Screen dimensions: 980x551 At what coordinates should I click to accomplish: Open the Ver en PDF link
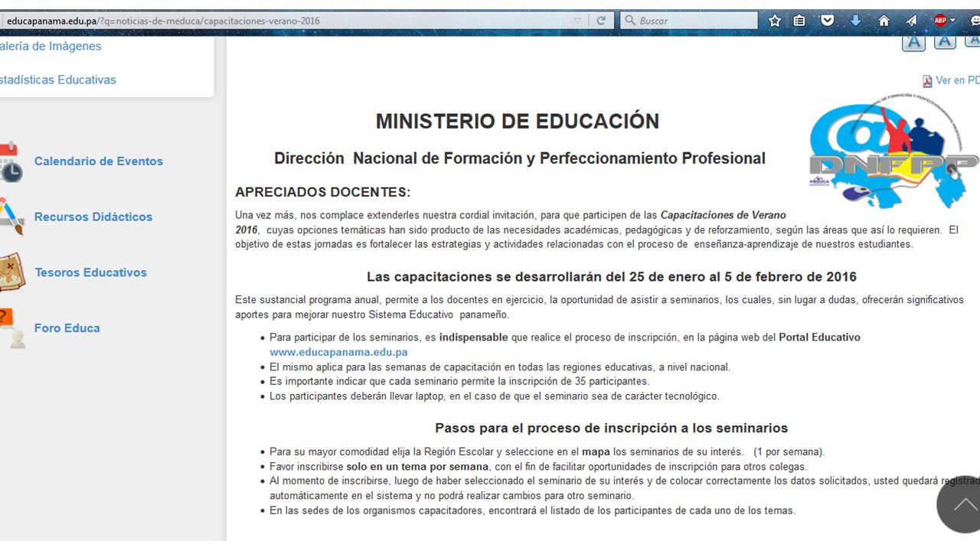point(957,80)
